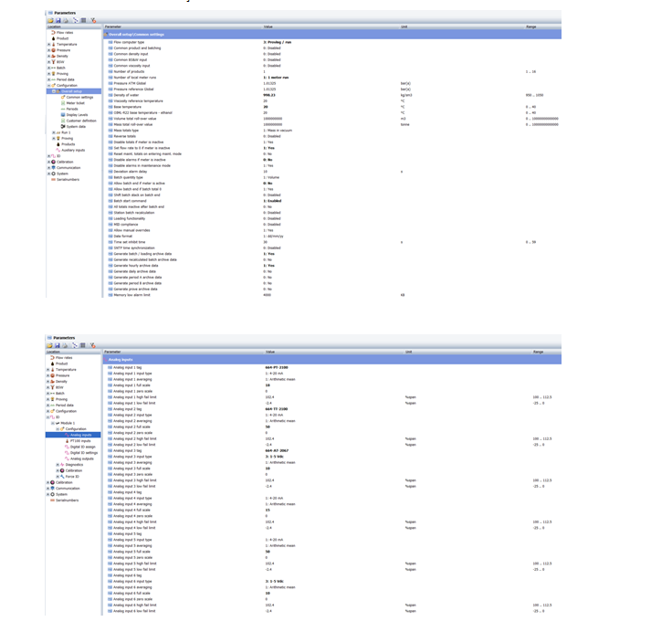Click the Analog input 2 full scale row
Viewport: 672px width, 632px height.
point(332,427)
